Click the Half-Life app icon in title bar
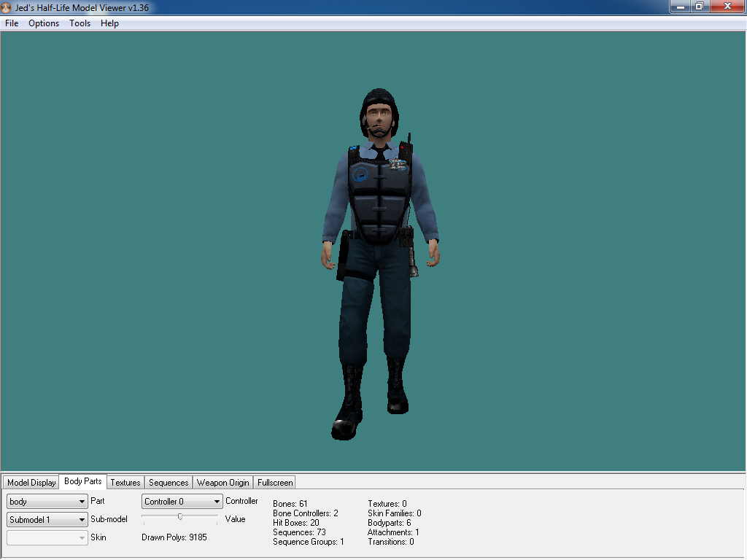The height and width of the screenshot is (560, 747). click(6, 7)
